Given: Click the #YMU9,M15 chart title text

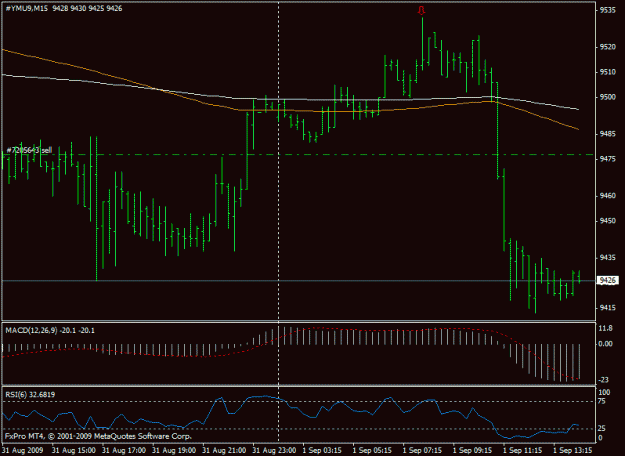Looking at the screenshot, I should 25,8.
